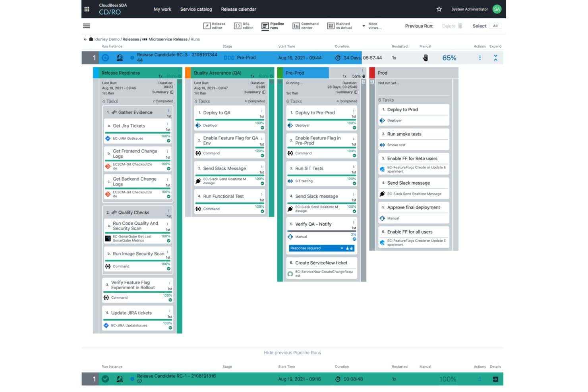
Task: Open the three-dot menu on Send Slack Message in QA
Action: point(261,167)
